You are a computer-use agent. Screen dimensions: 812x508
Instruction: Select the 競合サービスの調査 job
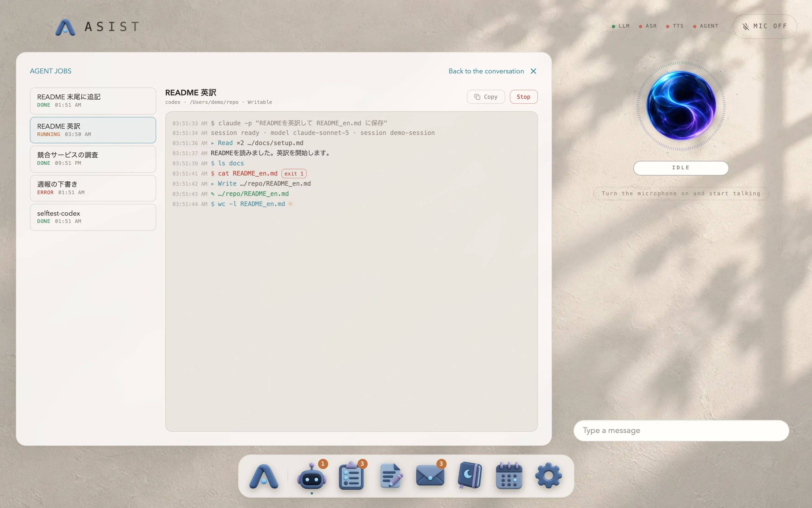point(93,159)
